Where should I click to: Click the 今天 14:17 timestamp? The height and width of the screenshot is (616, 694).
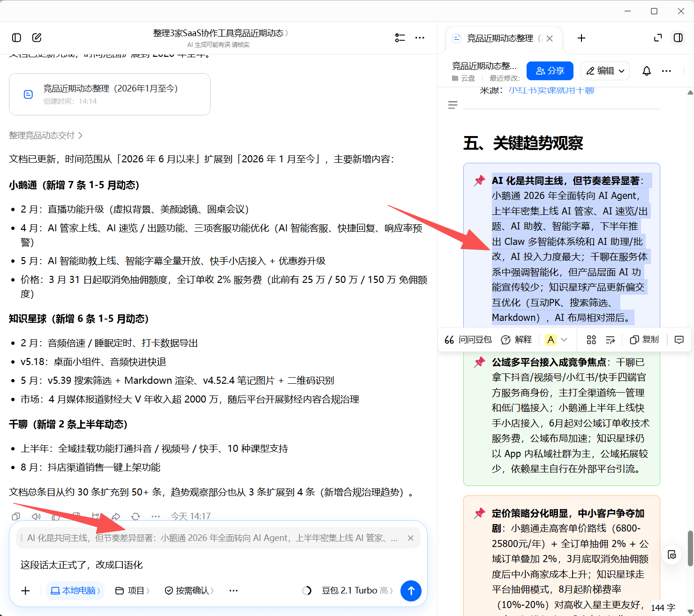pyautogui.click(x=190, y=517)
